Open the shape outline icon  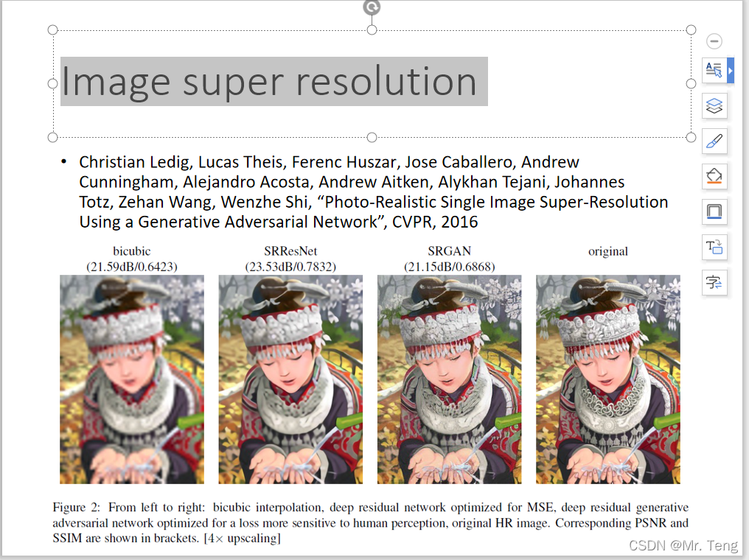(x=714, y=211)
